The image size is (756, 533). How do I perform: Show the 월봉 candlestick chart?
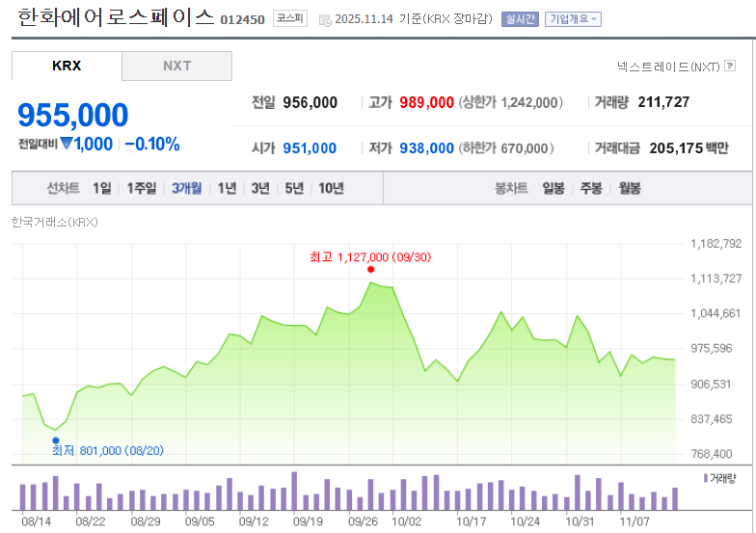pos(630,188)
